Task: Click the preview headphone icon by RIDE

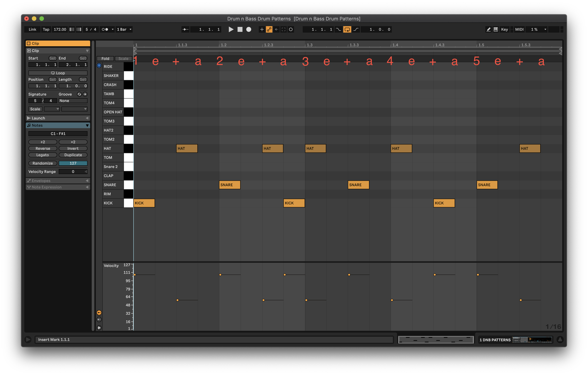Action: point(99,65)
